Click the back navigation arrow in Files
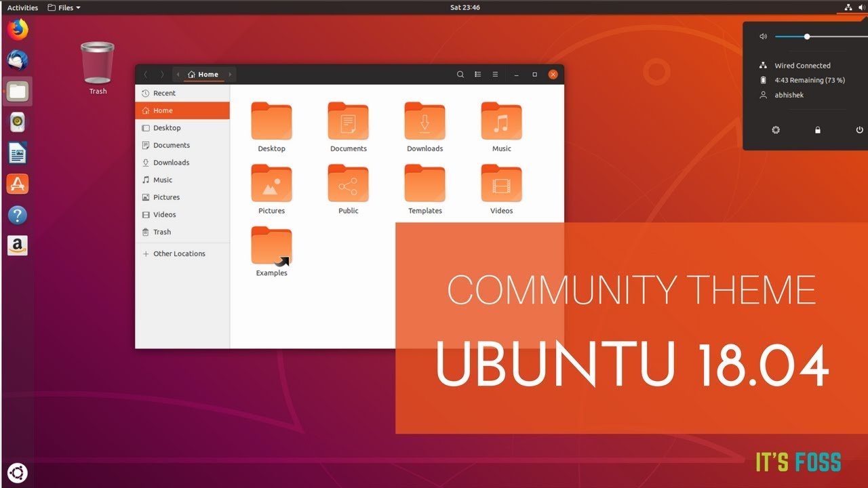 pyautogui.click(x=145, y=74)
